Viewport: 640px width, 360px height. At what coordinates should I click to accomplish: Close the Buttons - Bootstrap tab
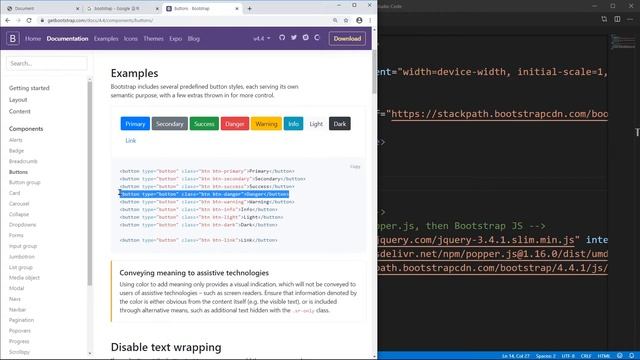point(237,9)
